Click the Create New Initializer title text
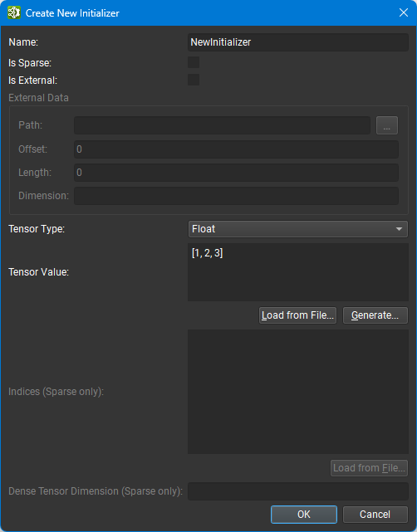417x532 pixels. pyautogui.click(x=72, y=13)
